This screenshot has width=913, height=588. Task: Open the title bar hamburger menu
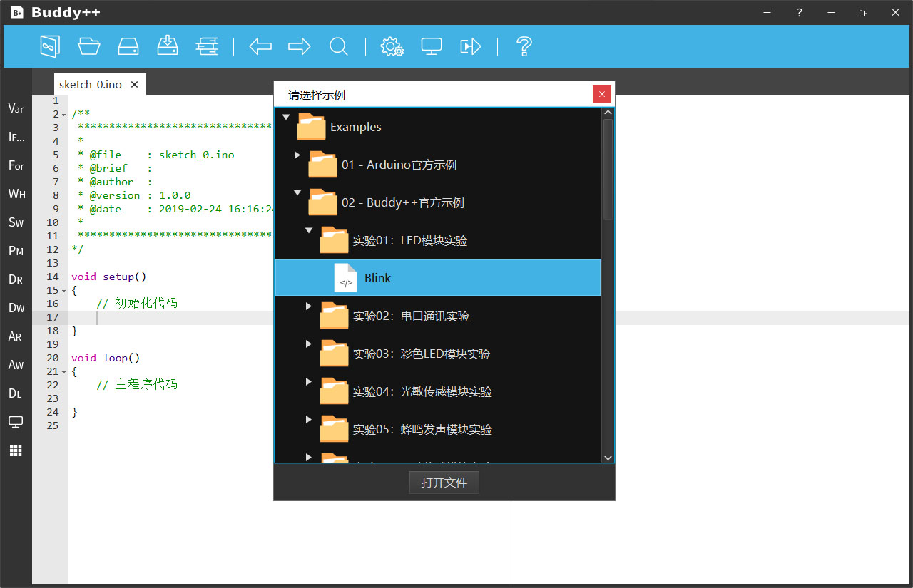[767, 13]
